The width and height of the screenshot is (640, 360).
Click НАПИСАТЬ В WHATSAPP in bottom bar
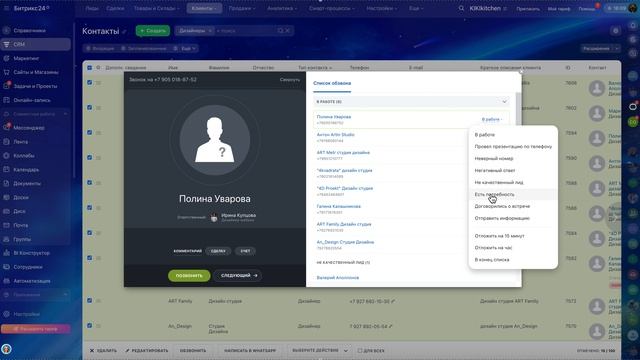[x=250, y=351]
